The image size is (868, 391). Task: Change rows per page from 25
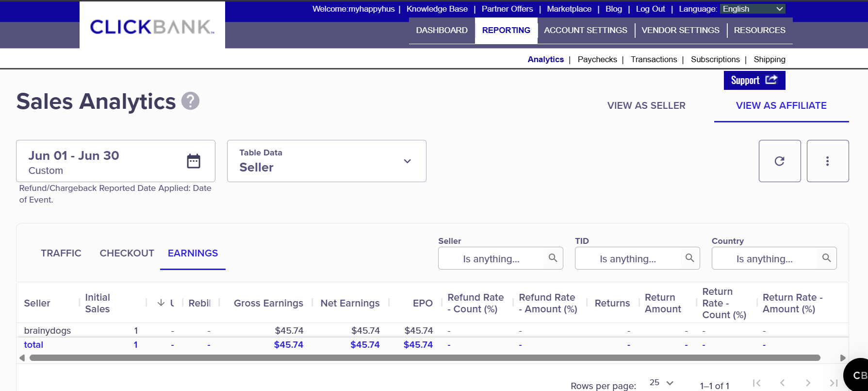[661, 383]
